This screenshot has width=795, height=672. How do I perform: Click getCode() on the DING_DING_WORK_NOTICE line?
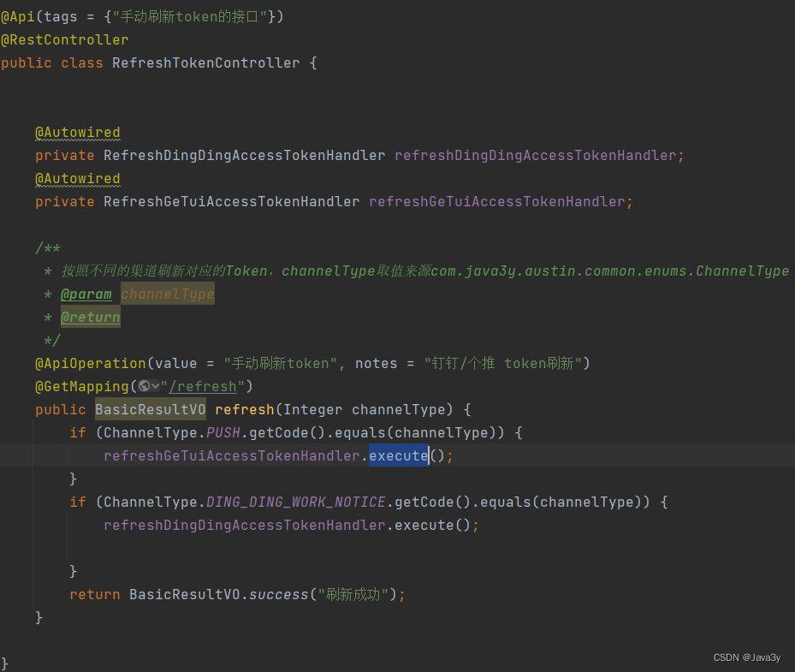432,503
